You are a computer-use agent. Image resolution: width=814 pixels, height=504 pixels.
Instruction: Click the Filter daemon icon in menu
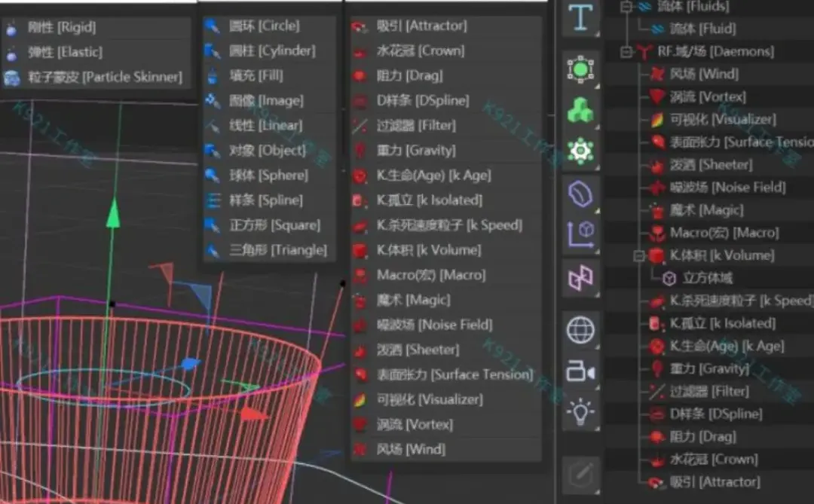point(360,126)
